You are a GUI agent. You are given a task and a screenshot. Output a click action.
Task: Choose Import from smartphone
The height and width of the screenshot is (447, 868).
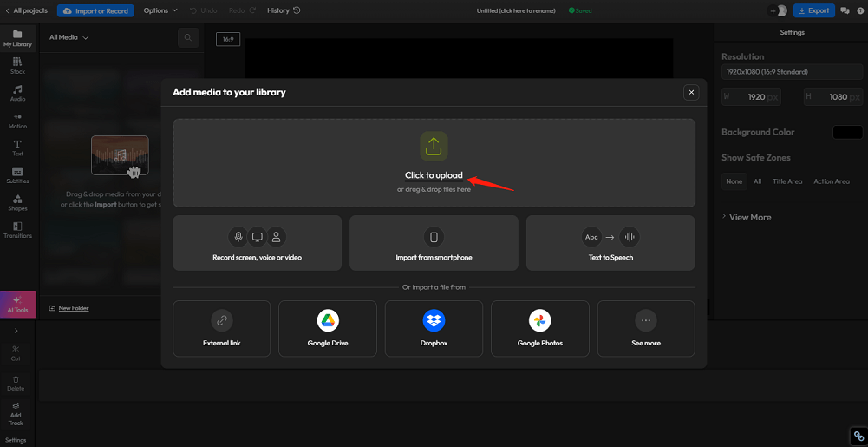tap(434, 243)
